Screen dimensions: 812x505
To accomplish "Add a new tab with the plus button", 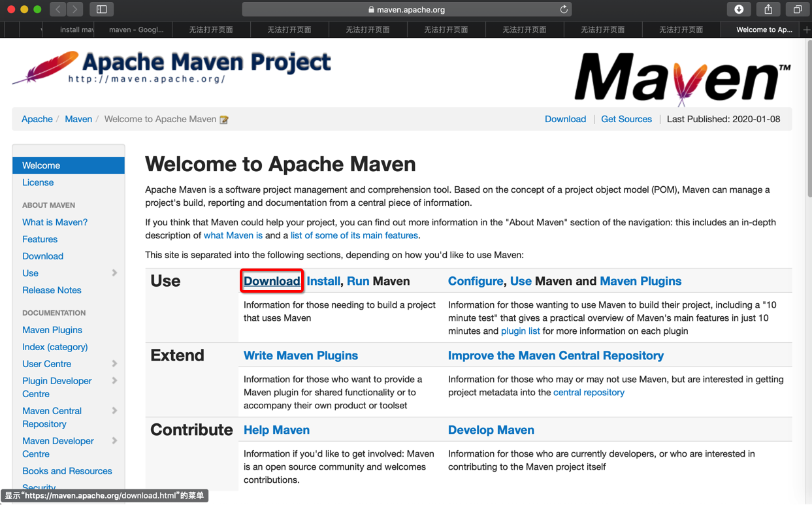I will (807, 29).
